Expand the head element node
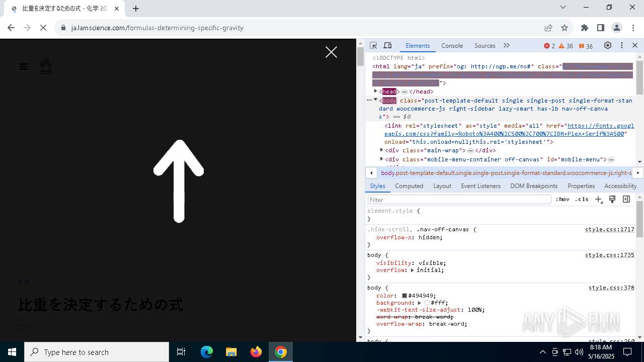Image resolution: width=644 pixels, height=362 pixels. pyautogui.click(x=375, y=92)
